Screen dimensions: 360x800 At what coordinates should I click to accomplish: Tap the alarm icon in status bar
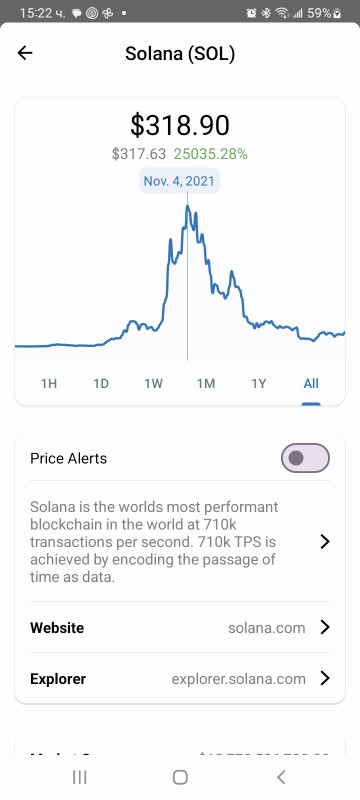251,14
